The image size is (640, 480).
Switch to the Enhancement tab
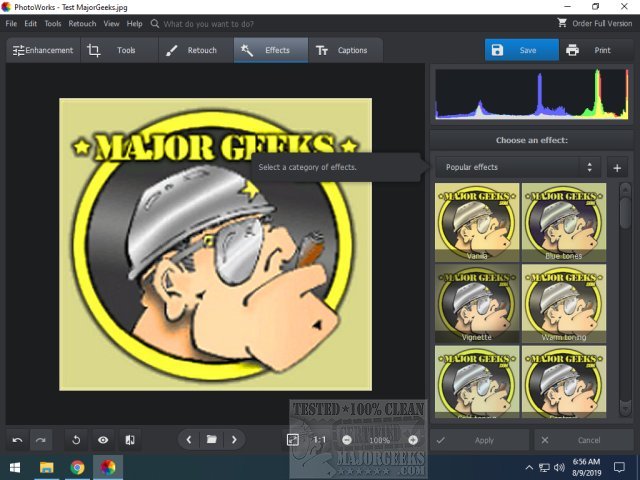pos(43,50)
